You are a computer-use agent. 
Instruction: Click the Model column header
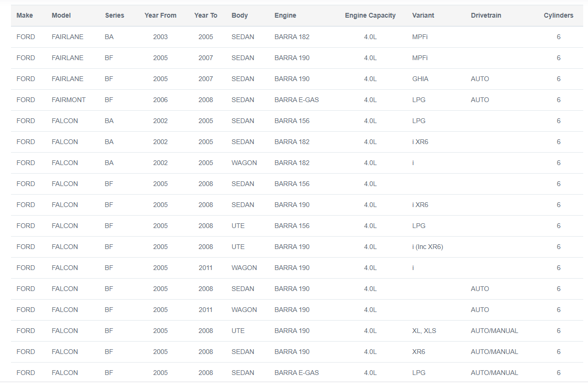tap(61, 15)
